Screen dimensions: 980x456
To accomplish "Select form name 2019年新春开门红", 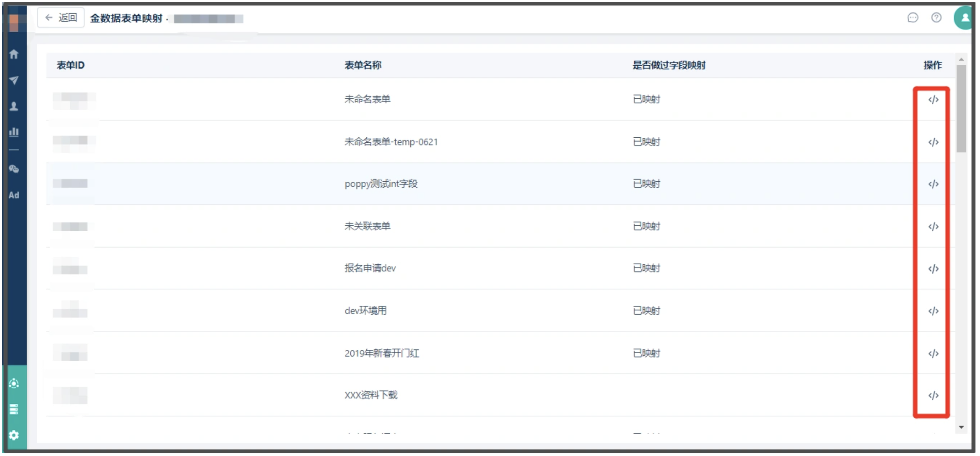I will pyautogui.click(x=382, y=353).
